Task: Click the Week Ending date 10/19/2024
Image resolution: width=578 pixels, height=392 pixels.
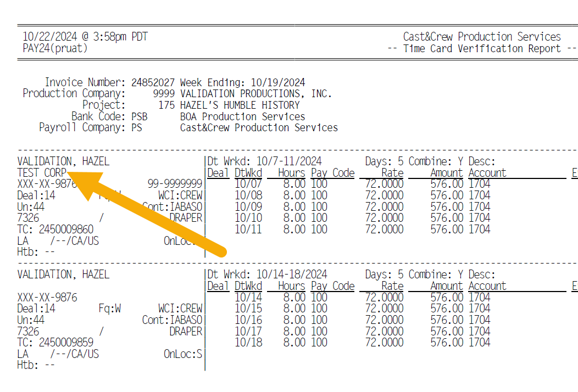Action: point(278,82)
